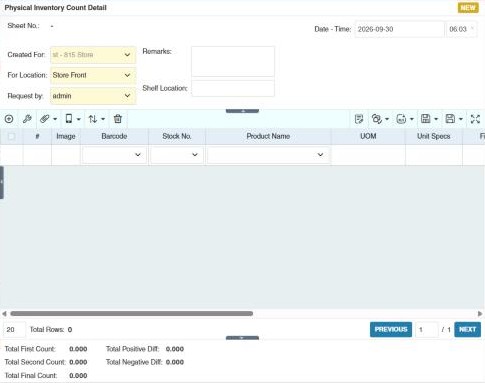
Task: Click the horizontal scrollbar thumb
Action: coord(132,314)
